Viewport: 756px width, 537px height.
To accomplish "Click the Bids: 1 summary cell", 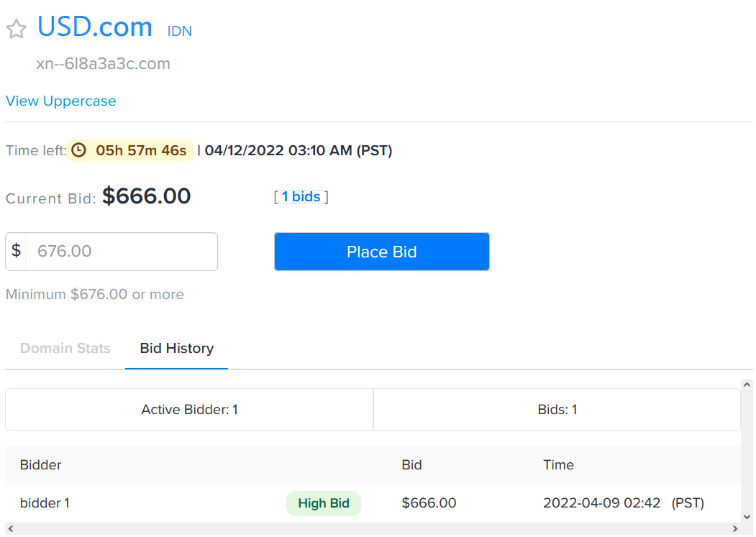I will pos(557,409).
